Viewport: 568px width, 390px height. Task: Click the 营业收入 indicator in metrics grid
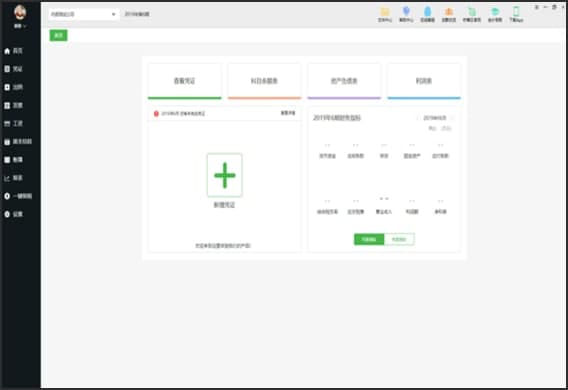(384, 212)
